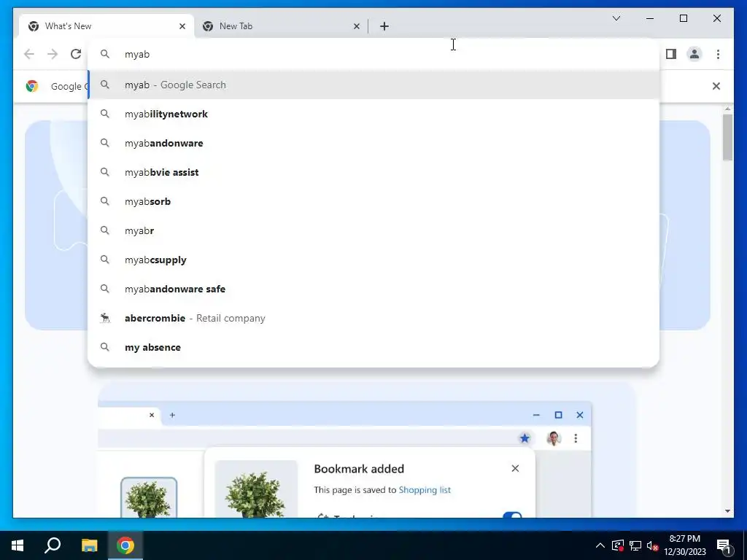Click page scrollbar down arrow

tap(727, 511)
